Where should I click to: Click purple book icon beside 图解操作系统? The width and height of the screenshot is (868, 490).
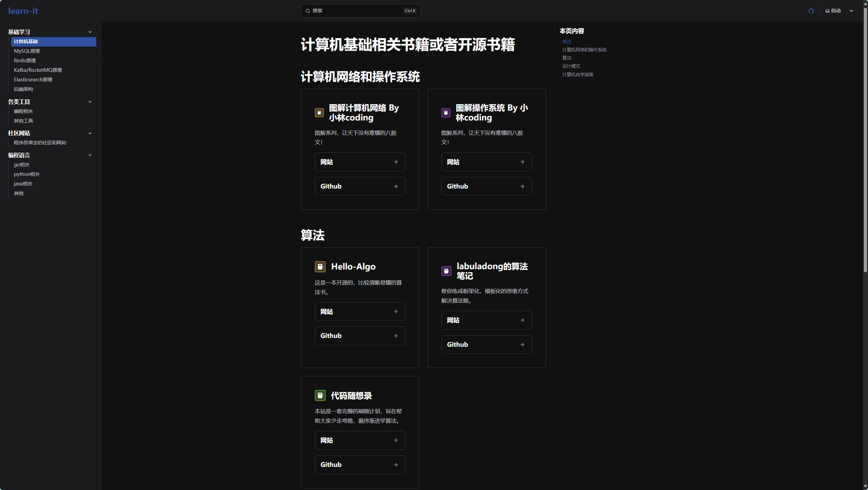pos(446,113)
